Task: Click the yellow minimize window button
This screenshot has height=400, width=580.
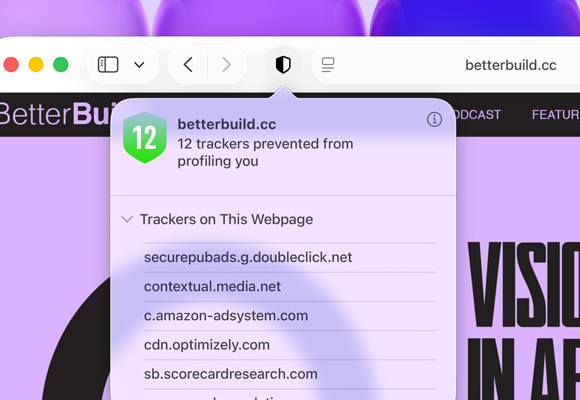Action: tap(36, 65)
